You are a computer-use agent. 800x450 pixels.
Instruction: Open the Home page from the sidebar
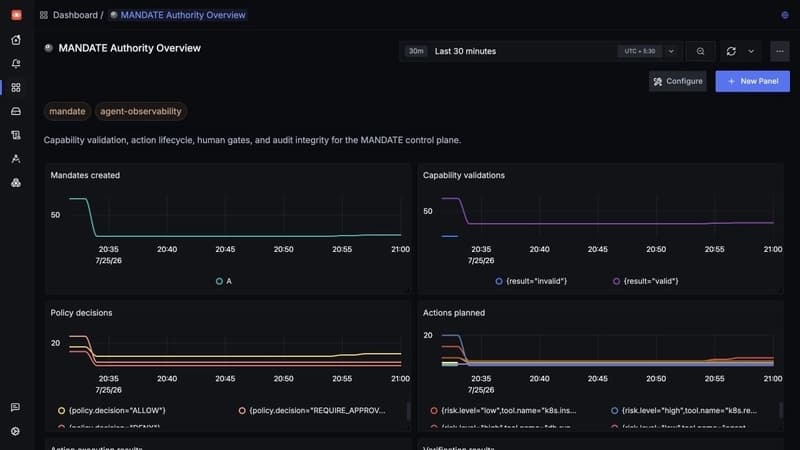16,40
